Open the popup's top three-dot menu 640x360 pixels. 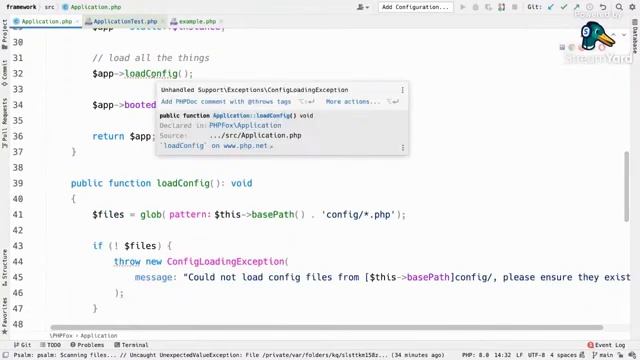tap(402, 90)
